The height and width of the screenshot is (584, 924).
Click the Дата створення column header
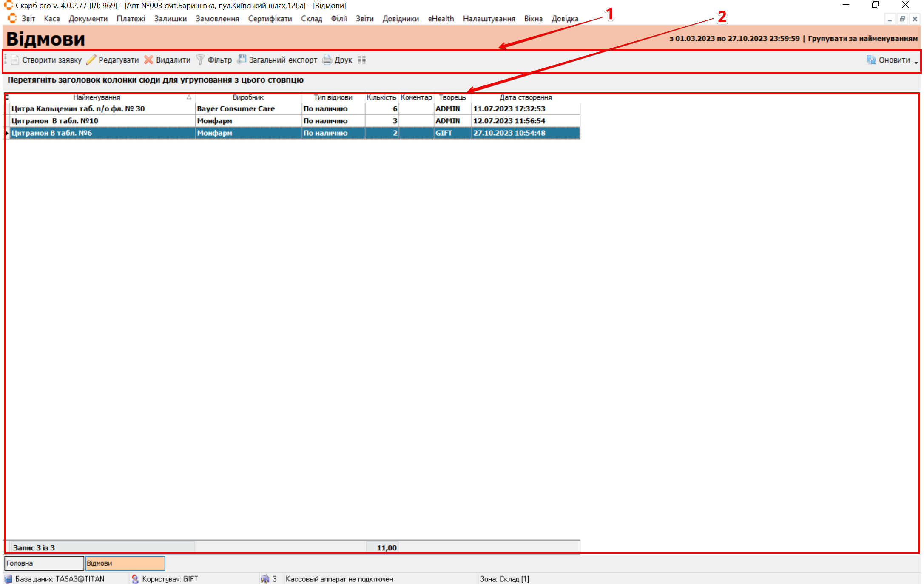[526, 97]
